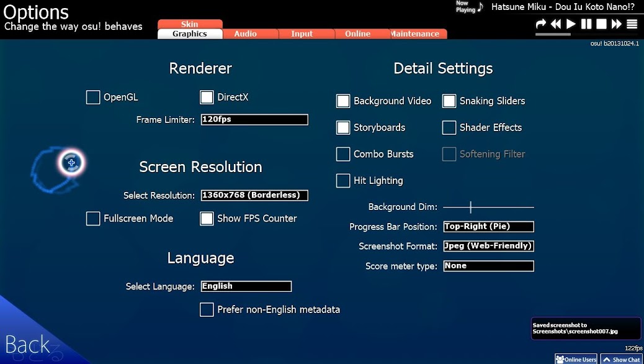
Task: Jump to now-playing song arrow icon
Action: pyautogui.click(x=541, y=24)
